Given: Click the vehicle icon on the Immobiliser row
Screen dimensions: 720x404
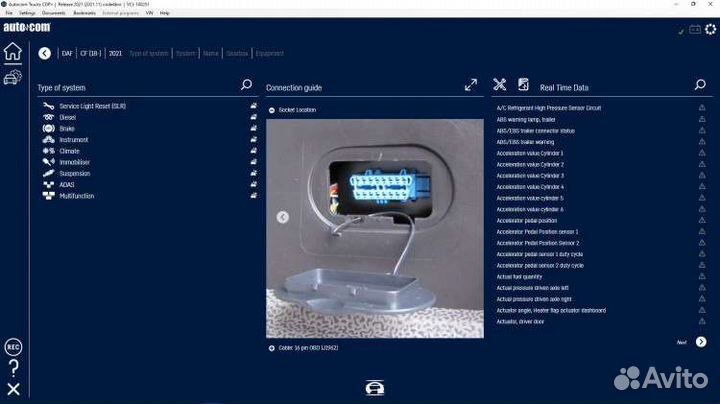Looking at the screenshot, I should click(x=253, y=162).
